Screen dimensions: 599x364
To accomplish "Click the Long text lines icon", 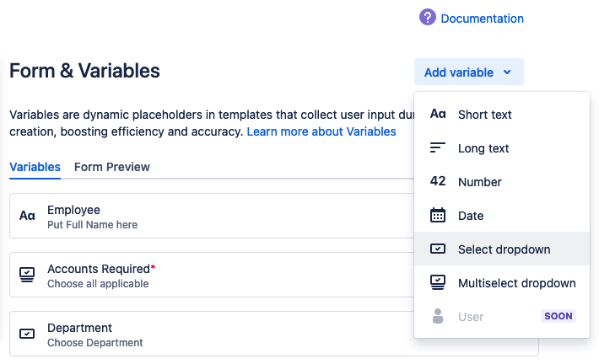I will tap(438, 148).
